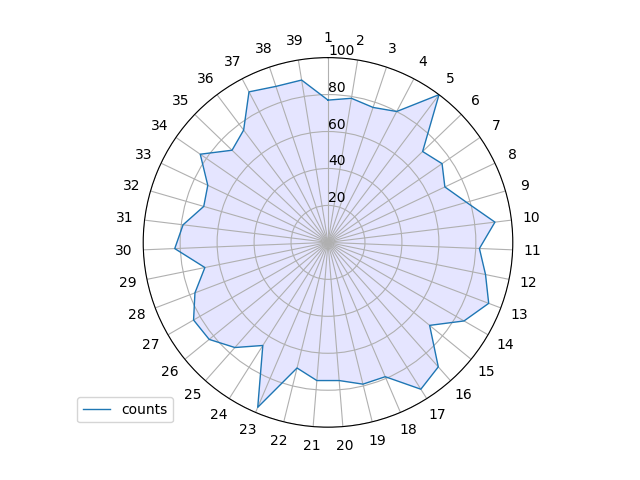The image size is (640, 480).
Task: Click angular axis label 16
Action: tap(463, 394)
